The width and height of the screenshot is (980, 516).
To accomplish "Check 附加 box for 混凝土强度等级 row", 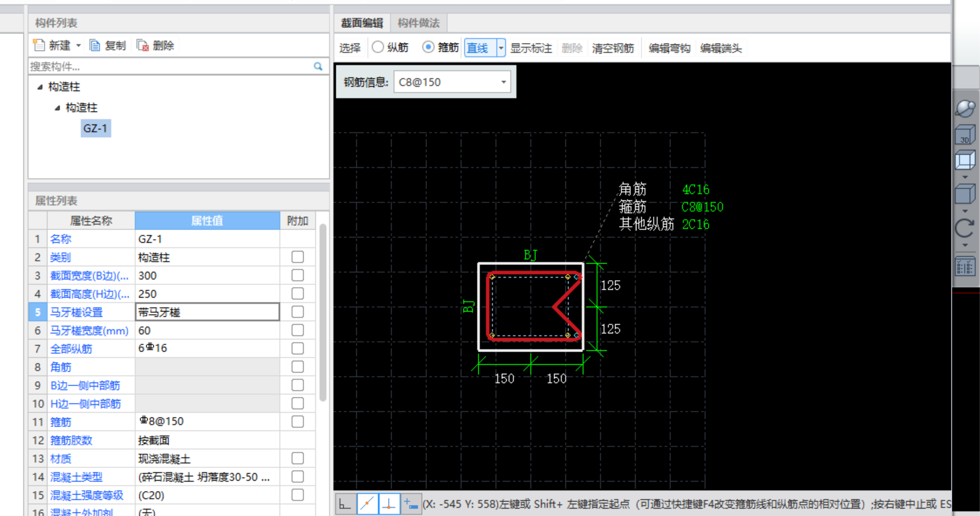I will (297, 495).
